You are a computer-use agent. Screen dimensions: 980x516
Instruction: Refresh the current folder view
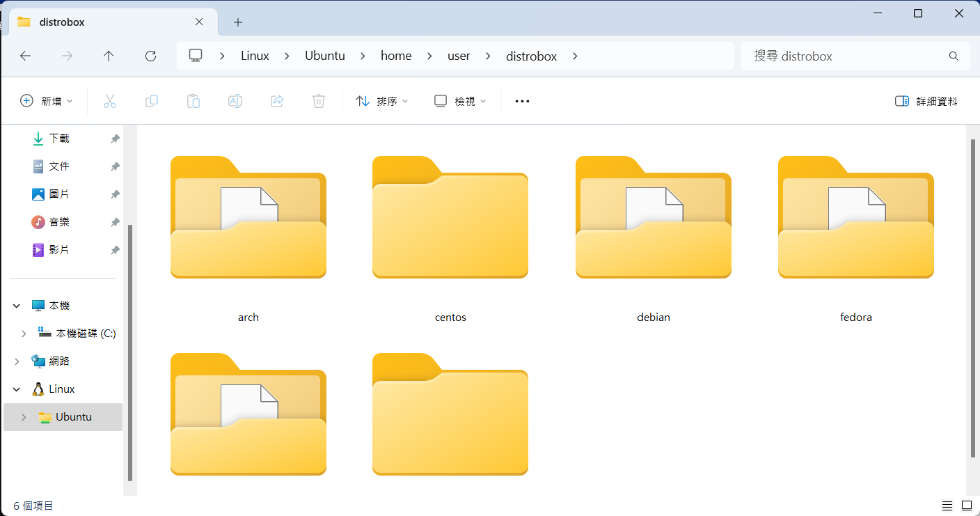coord(150,56)
